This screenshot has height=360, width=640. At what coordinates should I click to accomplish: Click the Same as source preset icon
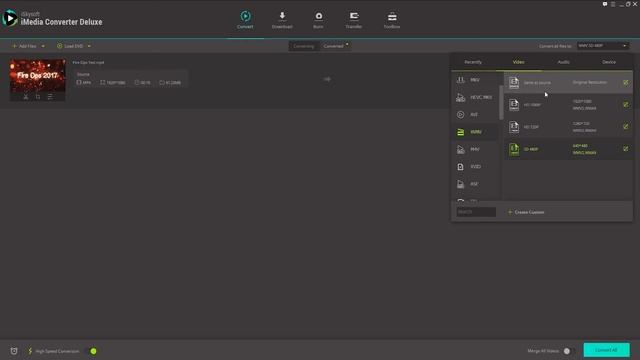(514, 82)
